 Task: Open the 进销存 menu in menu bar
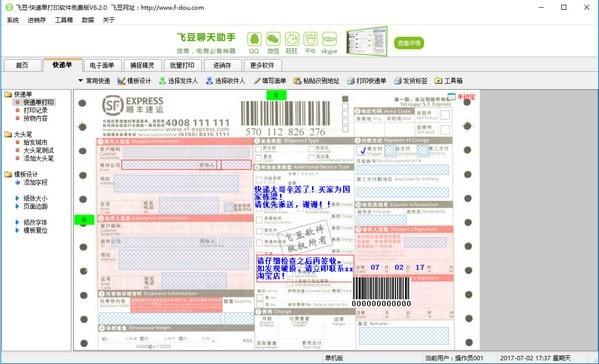(37, 20)
